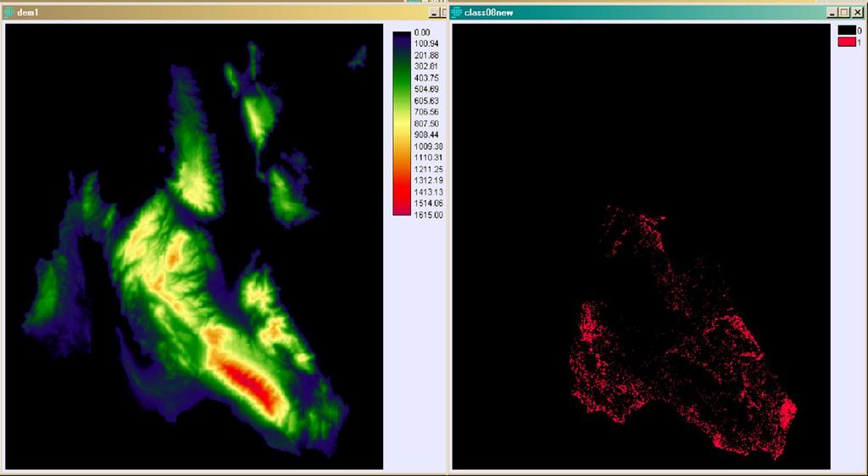Viewport: 868px width, 476px height.
Task: Click the elevation color ramp in dem1 legend
Action: 402,123
